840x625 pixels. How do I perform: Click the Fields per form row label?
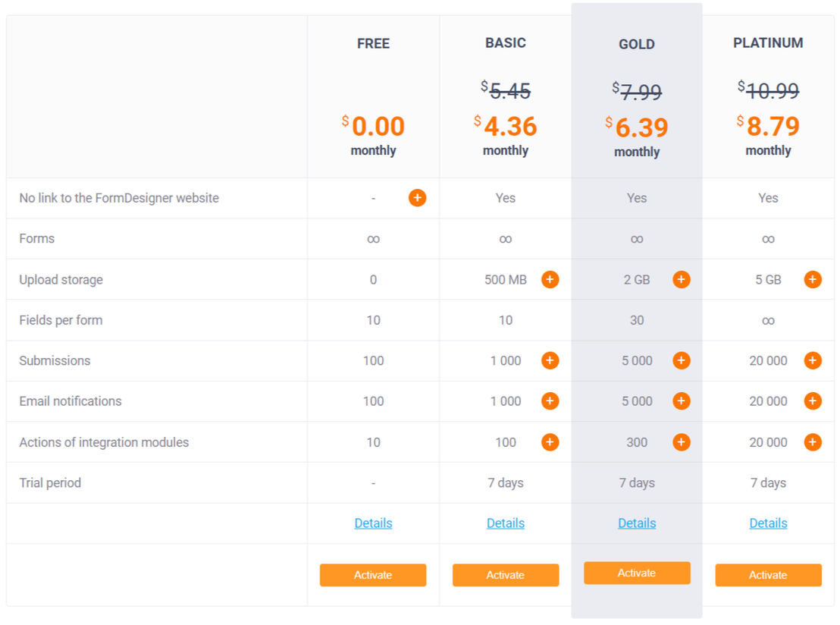coord(61,320)
